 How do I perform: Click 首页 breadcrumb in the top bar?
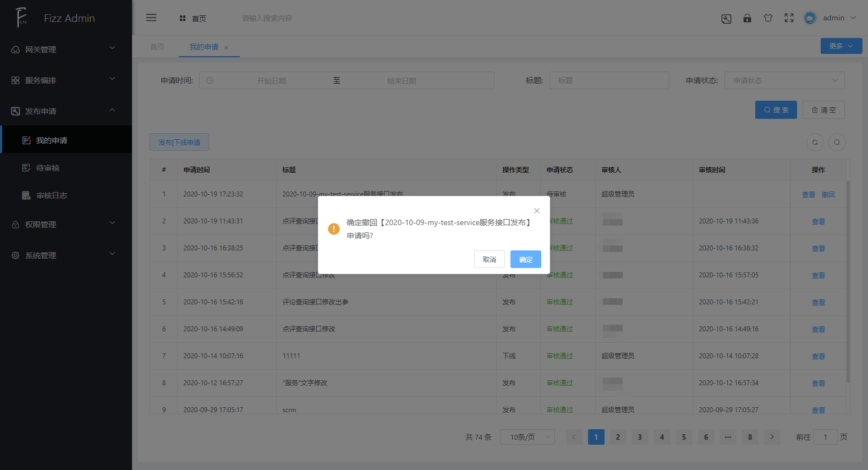click(199, 19)
